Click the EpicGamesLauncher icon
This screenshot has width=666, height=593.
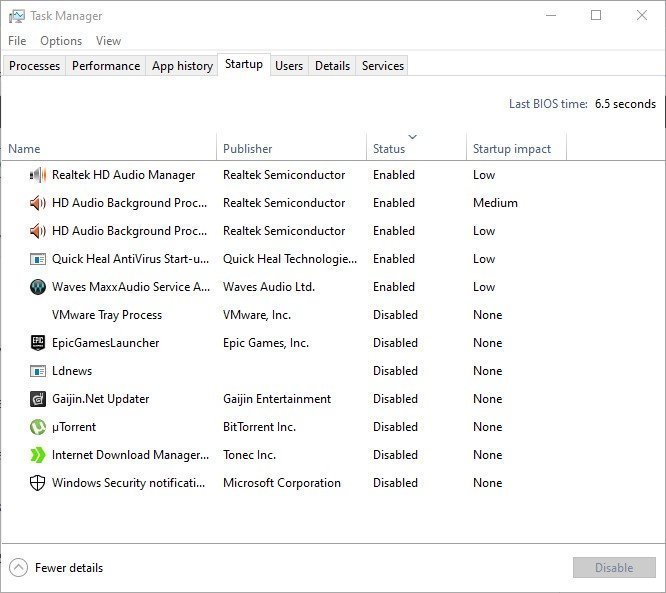38,343
